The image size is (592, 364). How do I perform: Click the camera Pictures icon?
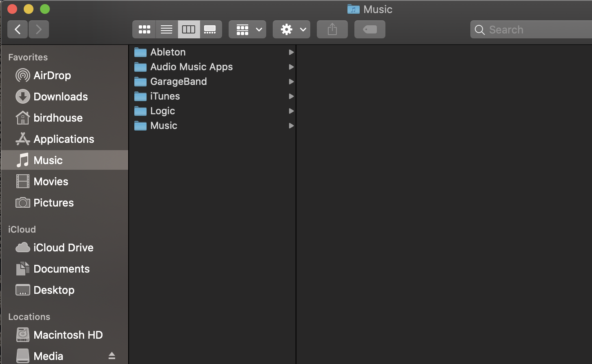(x=22, y=202)
